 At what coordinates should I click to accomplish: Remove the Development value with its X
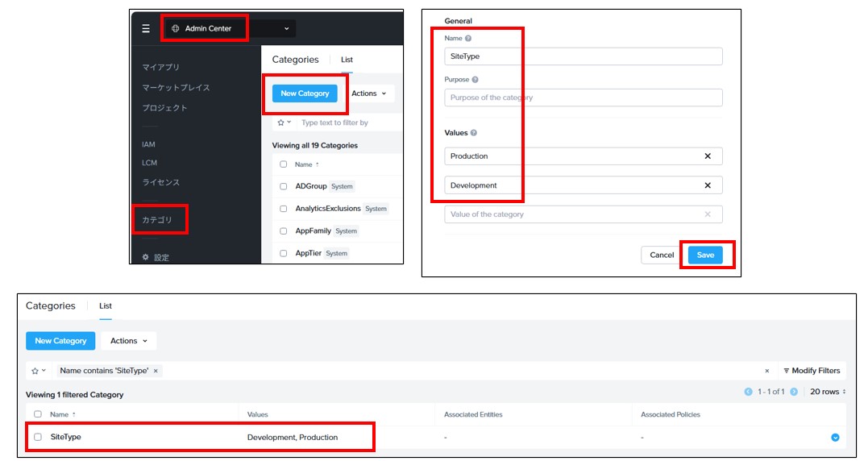(x=708, y=185)
